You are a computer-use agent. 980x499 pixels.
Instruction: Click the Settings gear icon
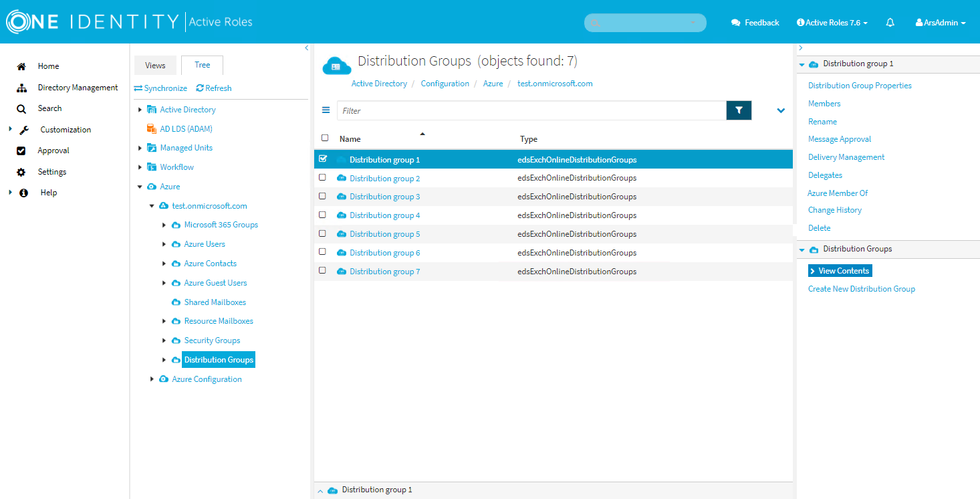pyautogui.click(x=21, y=172)
